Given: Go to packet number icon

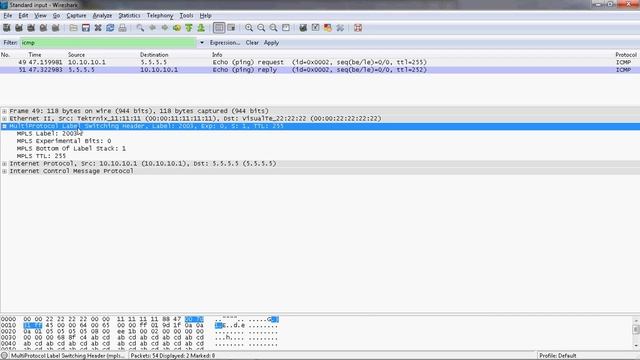Looking at the screenshot, I should [177, 28].
